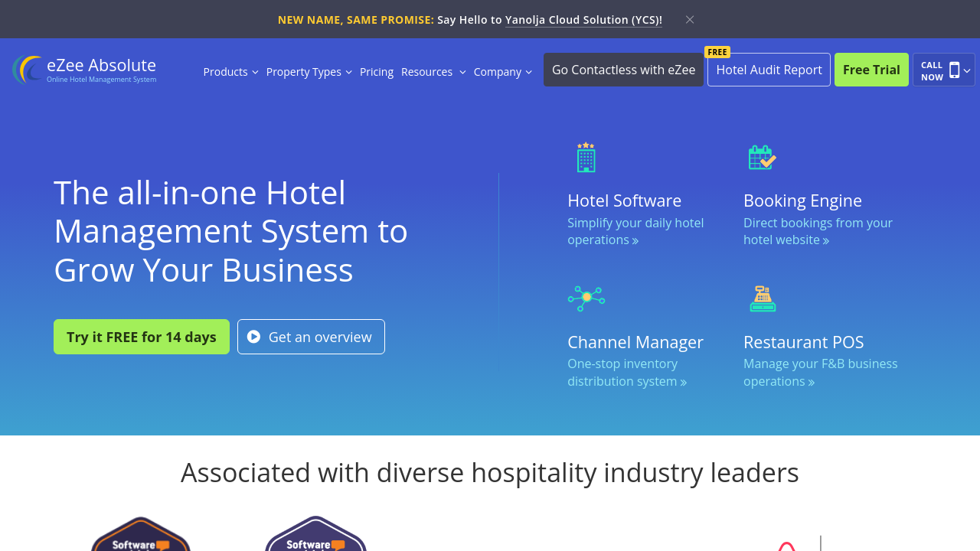Open the Resources dropdown menu
This screenshot has height=551, width=980.
tap(433, 72)
